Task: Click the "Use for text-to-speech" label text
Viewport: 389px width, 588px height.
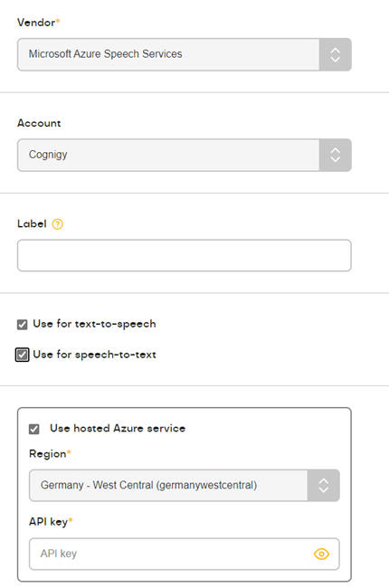Action: pyautogui.click(x=94, y=324)
